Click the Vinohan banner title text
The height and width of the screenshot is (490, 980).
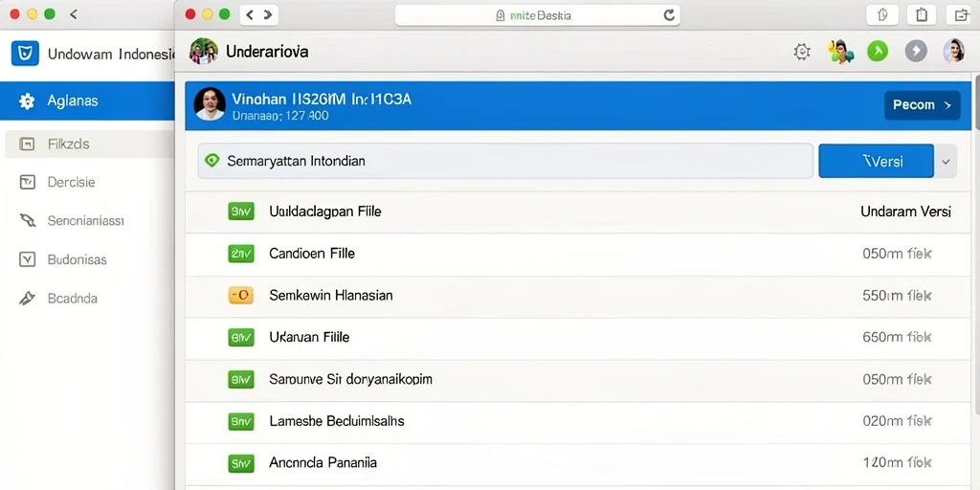[322, 100]
